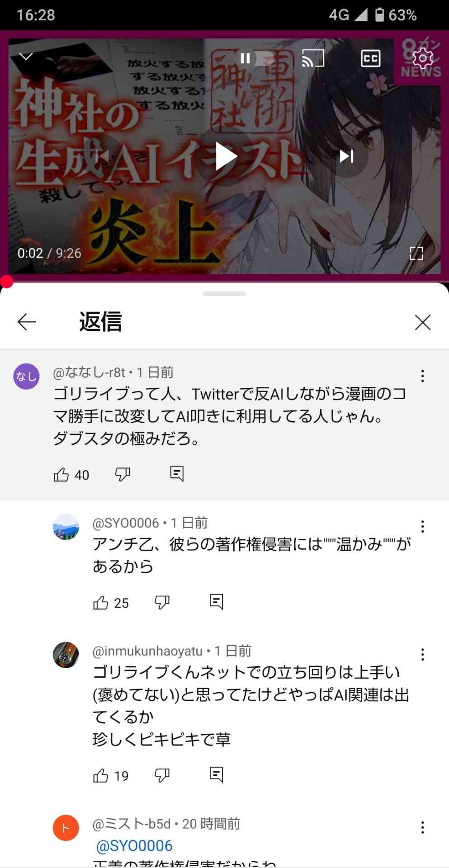
Task: Open more options for @ななし-r8t comment
Action: (x=422, y=376)
